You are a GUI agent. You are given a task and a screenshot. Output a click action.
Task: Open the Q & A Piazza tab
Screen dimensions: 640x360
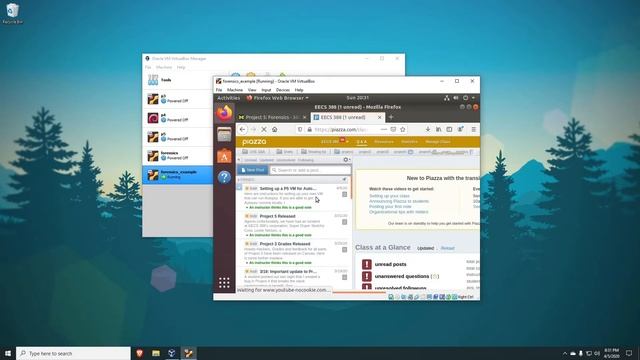(362, 142)
